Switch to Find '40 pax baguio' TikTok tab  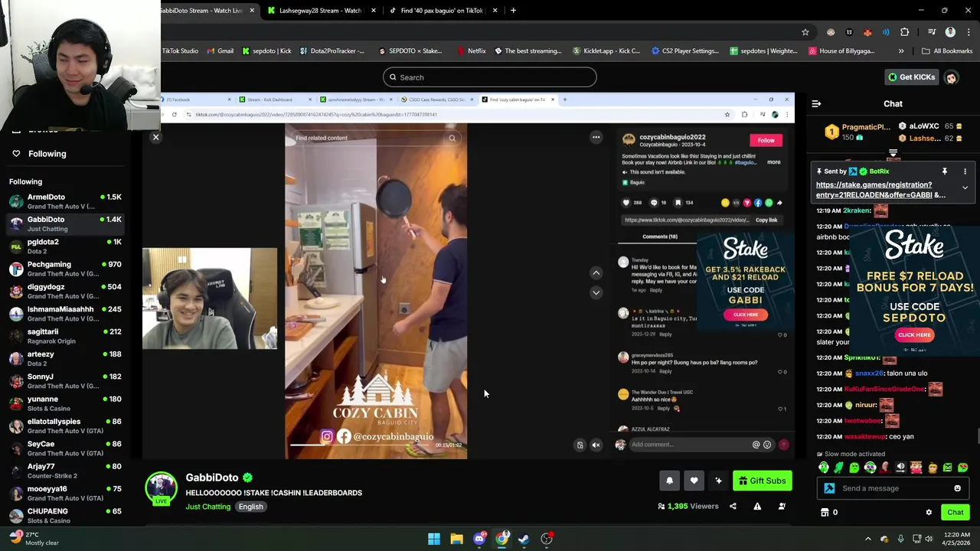click(442, 11)
